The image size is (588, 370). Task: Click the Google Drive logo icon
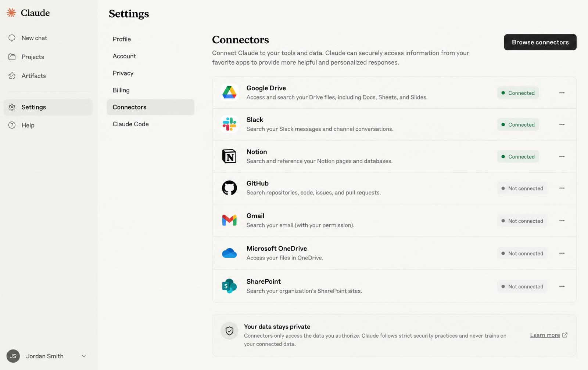(x=229, y=92)
